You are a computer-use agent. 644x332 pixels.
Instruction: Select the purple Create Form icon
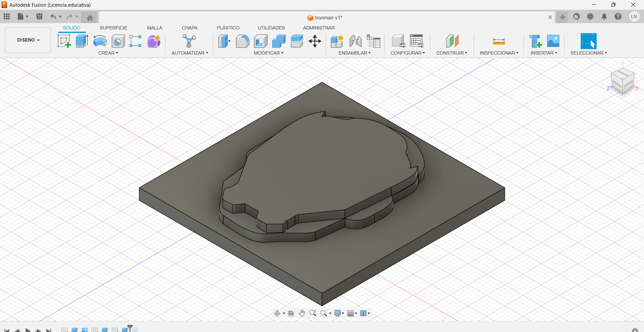[154, 41]
